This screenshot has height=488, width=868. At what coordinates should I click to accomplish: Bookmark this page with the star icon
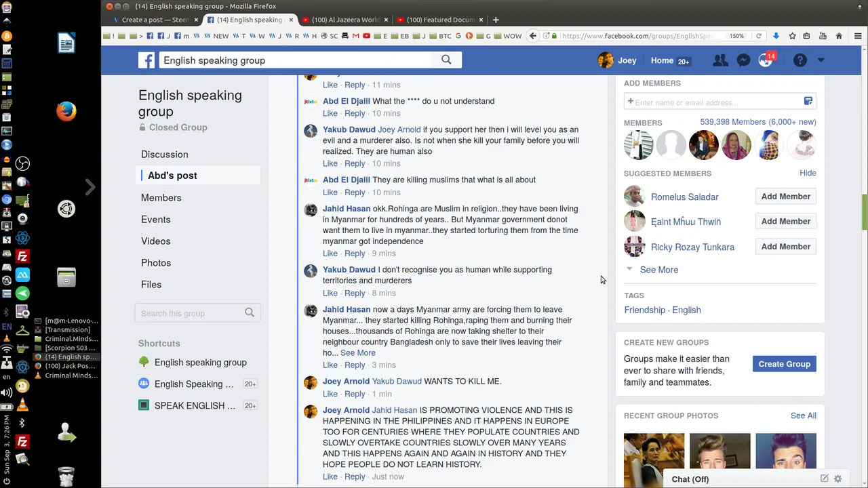pos(792,36)
